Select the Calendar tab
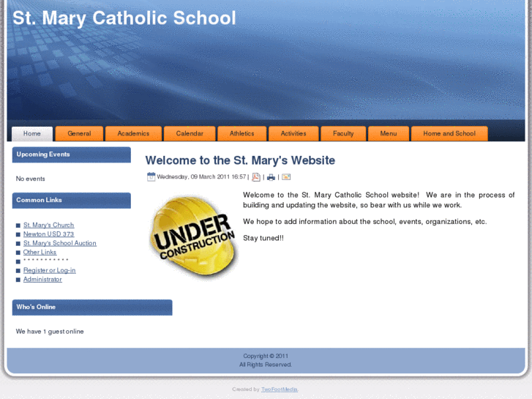Screen dimensions: 532x399 point(190,134)
